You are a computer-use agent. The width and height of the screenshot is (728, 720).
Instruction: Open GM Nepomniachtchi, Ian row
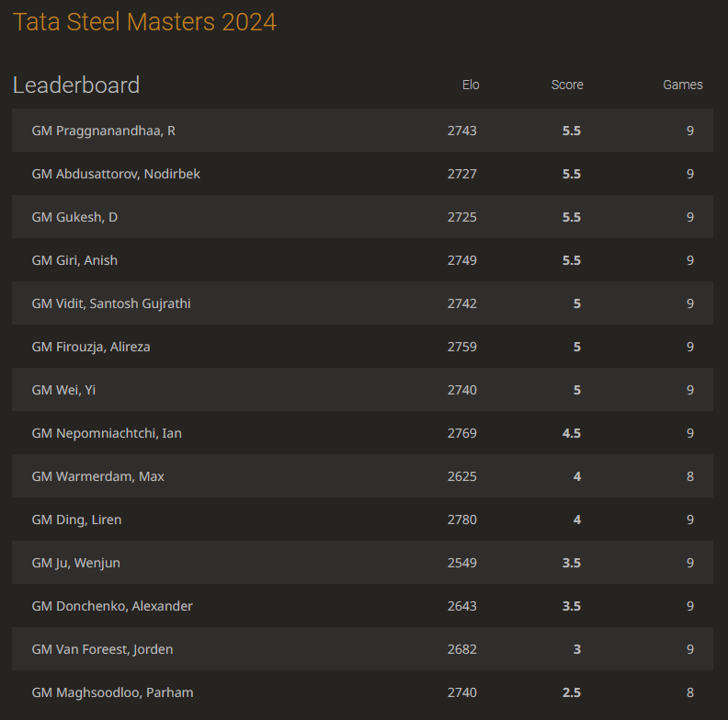click(107, 433)
